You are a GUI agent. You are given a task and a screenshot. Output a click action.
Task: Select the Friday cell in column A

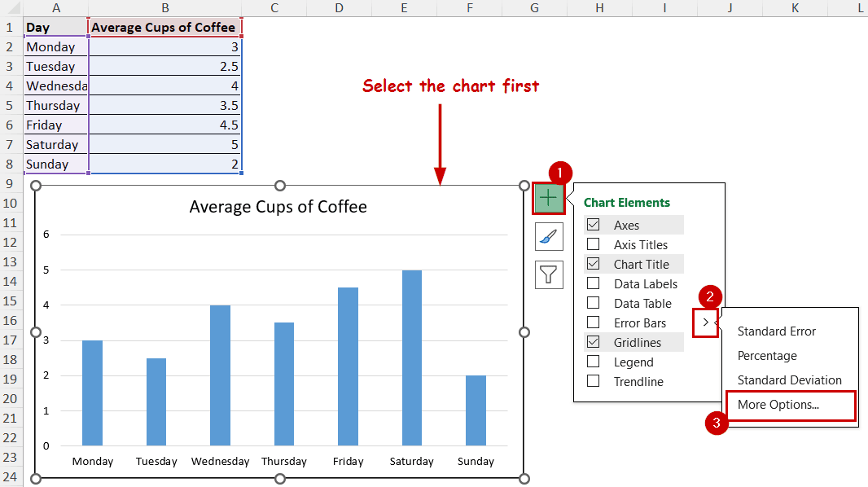point(56,125)
